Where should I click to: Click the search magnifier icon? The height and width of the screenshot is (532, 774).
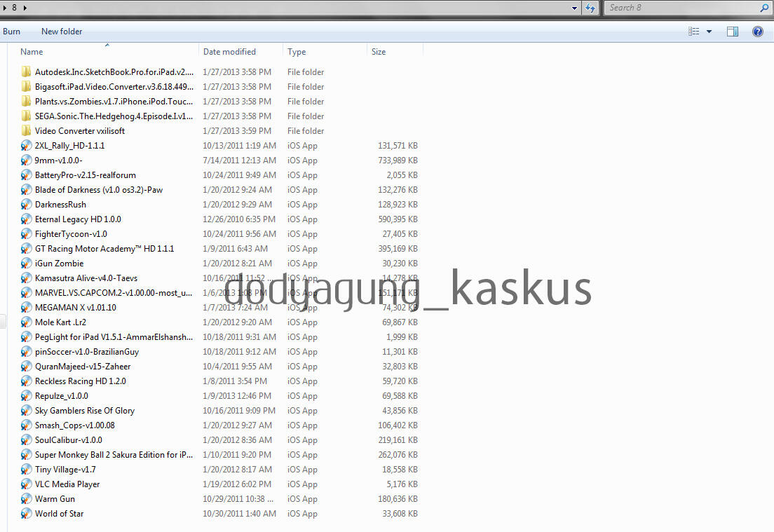[765, 8]
